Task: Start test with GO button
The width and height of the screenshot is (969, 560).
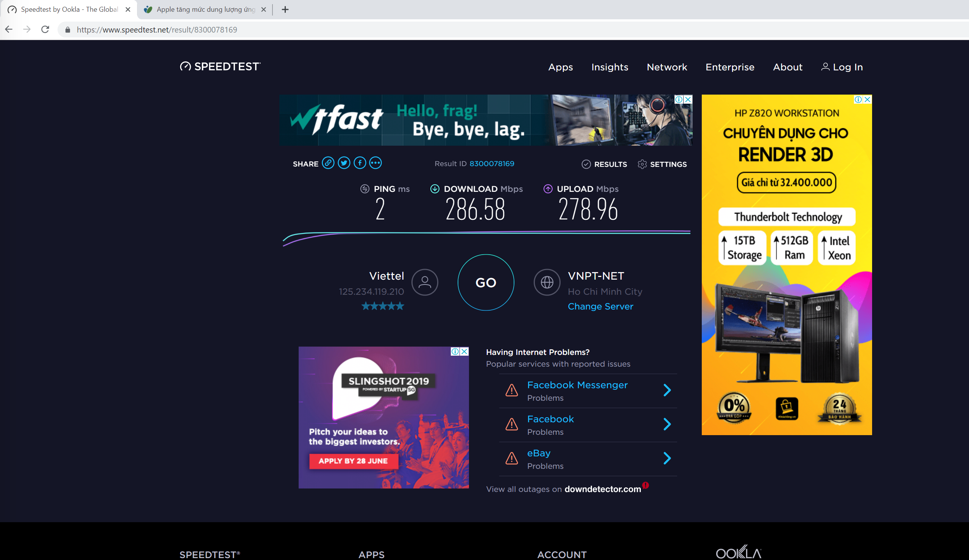Action: coord(486,283)
